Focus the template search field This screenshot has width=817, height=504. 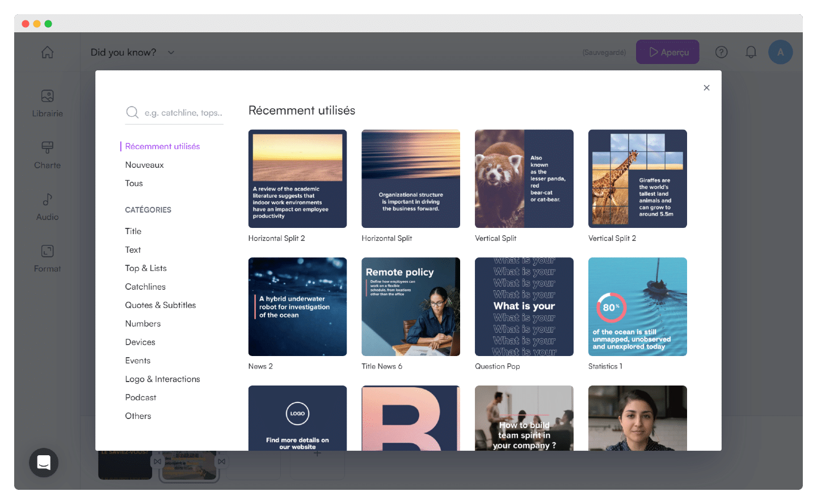(174, 112)
